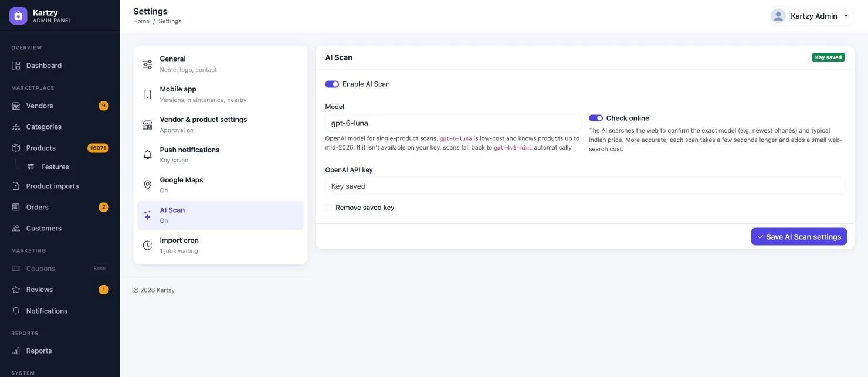Click the gpt-4.1-mini code text
868x377 pixels.
(x=513, y=148)
